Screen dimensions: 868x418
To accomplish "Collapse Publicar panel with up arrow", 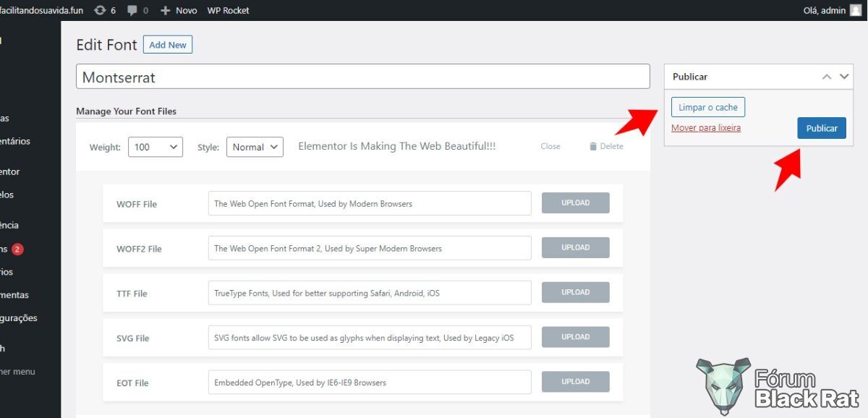I will (827, 76).
